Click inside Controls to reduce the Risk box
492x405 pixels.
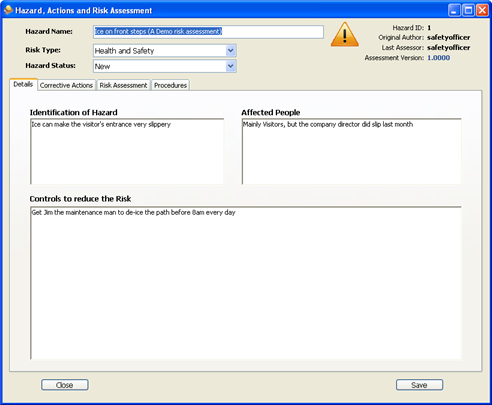[x=246, y=283]
